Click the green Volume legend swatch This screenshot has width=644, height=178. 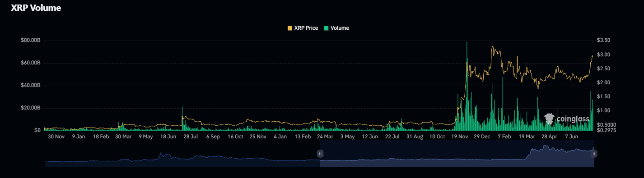pos(326,28)
